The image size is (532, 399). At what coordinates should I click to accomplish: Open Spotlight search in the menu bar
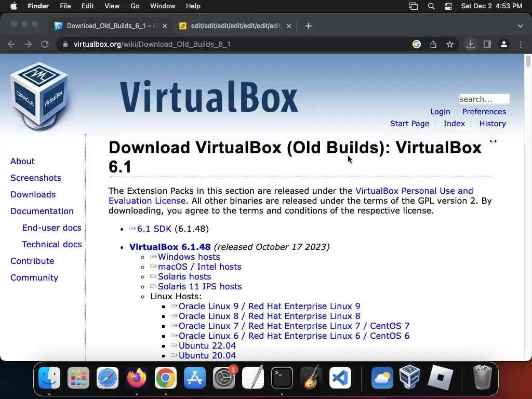click(x=431, y=6)
